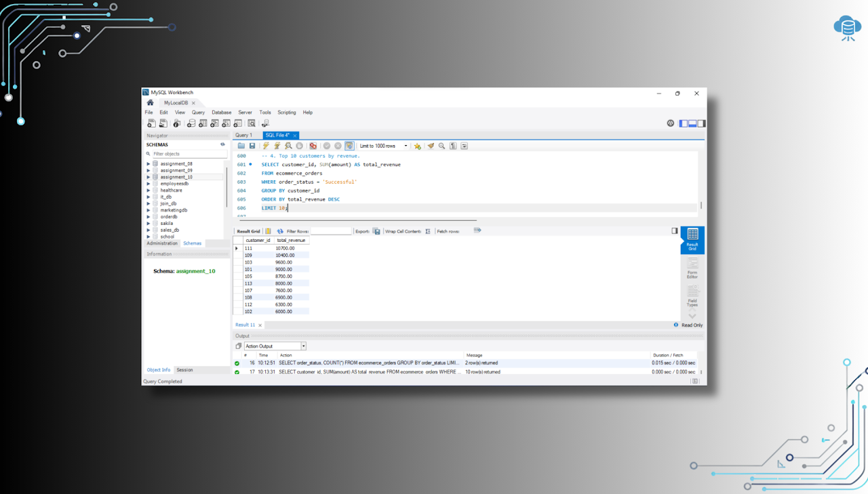Create a new view icon
868x494 pixels.
point(214,123)
